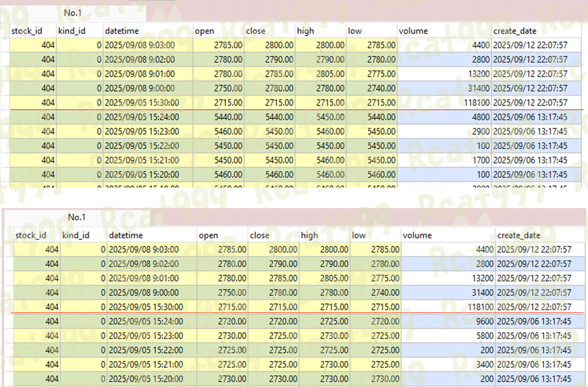Select volume 200 in lower 15:22:00 row
The height and width of the screenshot is (387, 588).
click(x=448, y=350)
